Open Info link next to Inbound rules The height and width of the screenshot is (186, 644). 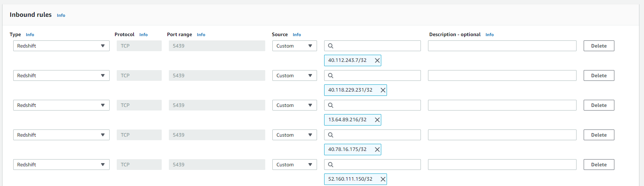(x=61, y=15)
